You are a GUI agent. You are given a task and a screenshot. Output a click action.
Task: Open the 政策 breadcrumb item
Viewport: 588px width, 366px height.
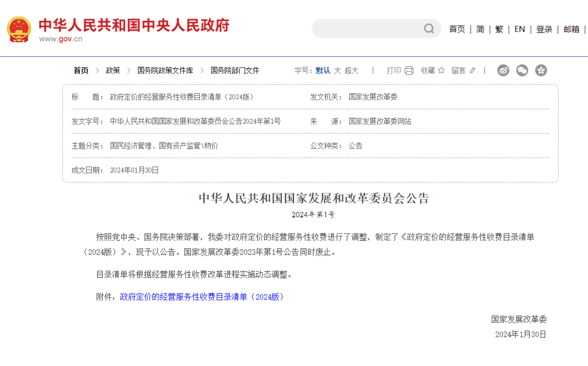pos(112,70)
